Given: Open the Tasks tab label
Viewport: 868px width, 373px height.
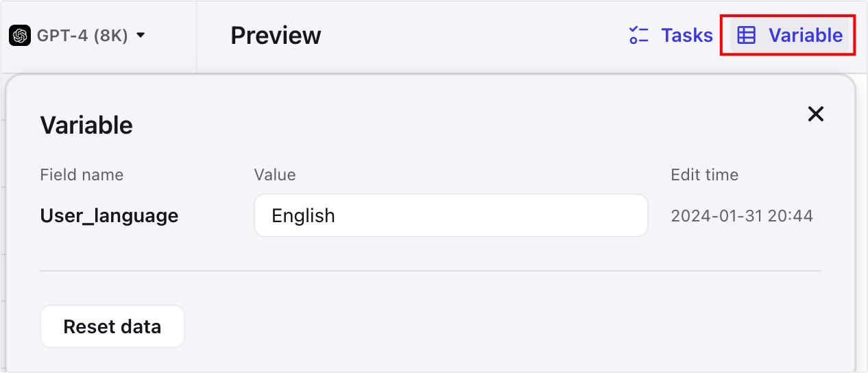Looking at the screenshot, I should (687, 36).
